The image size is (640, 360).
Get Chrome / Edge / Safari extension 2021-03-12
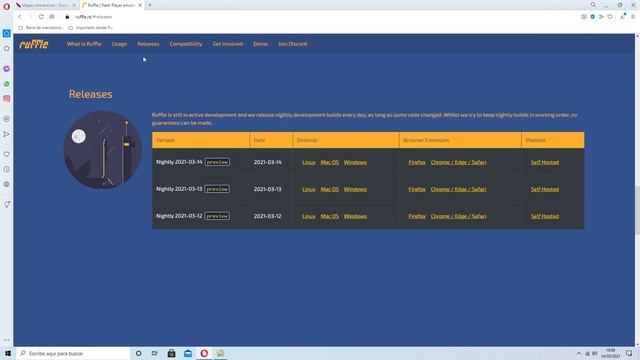click(458, 216)
